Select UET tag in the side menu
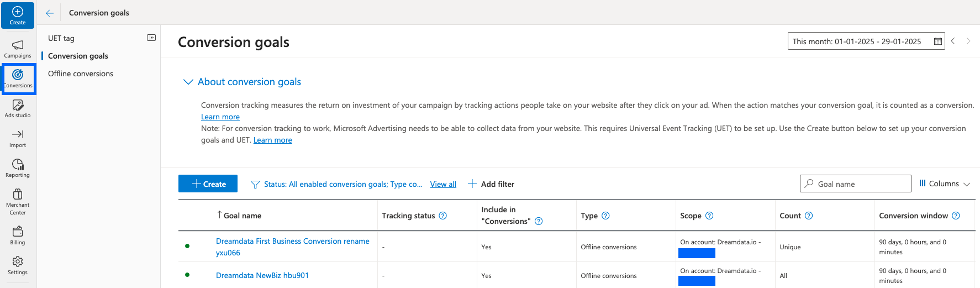Screen dimensions: 980x288 click(x=61, y=38)
